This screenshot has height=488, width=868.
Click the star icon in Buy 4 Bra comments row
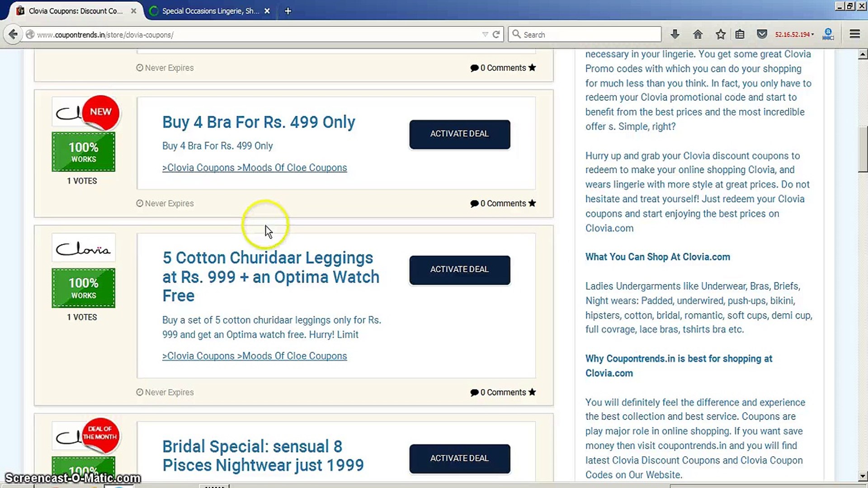pyautogui.click(x=532, y=203)
